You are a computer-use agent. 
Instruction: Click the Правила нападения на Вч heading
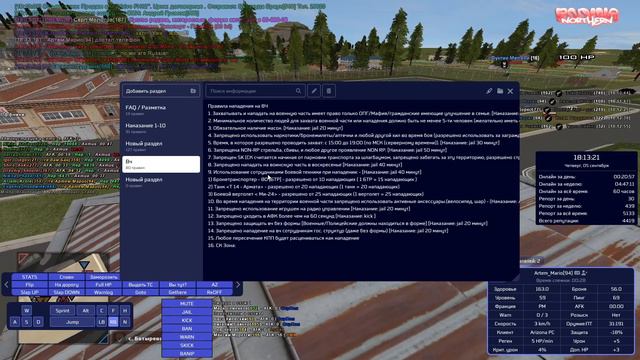pos(238,106)
